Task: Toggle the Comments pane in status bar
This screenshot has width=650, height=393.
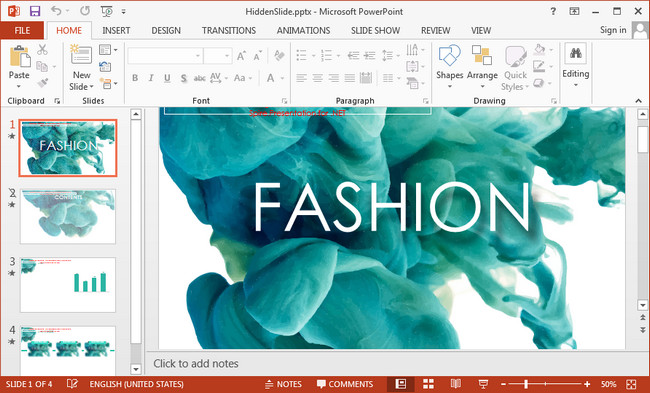Action: tap(344, 384)
